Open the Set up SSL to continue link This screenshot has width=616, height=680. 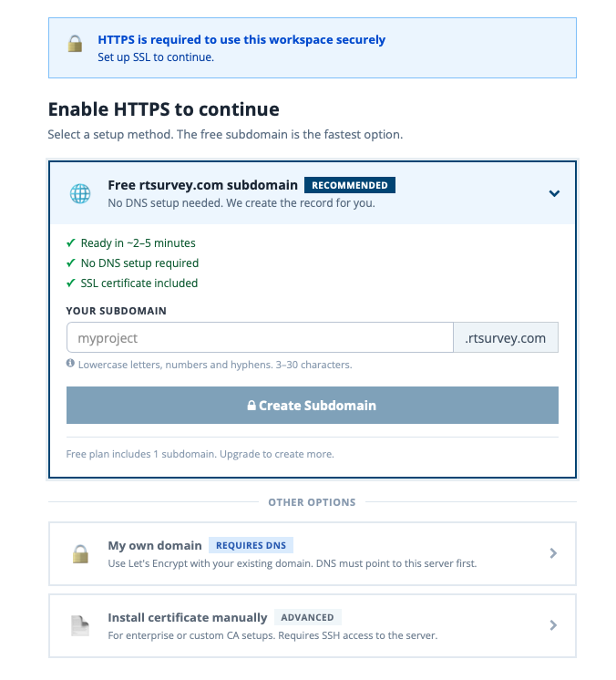156,57
